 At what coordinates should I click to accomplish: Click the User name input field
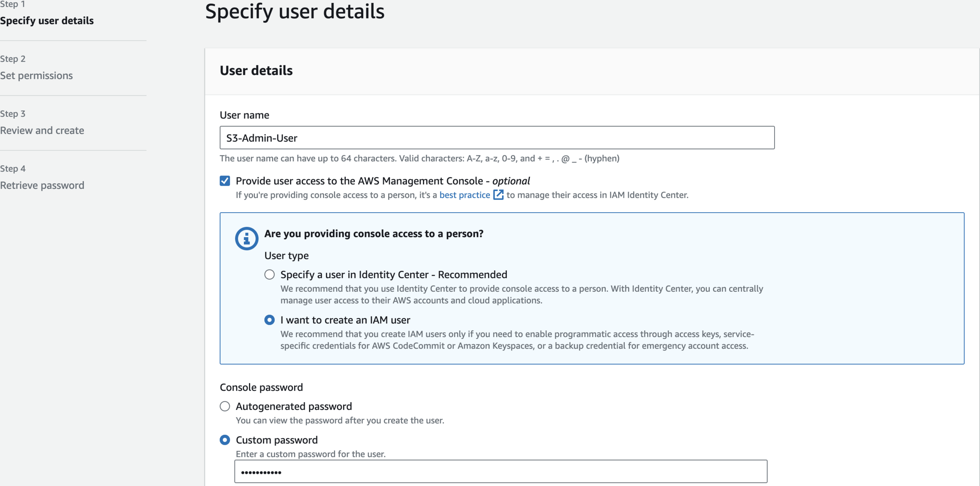(x=497, y=138)
